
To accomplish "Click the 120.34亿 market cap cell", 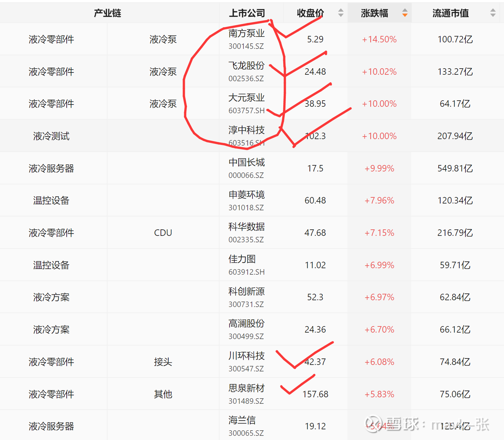I will pyautogui.click(x=455, y=201).
